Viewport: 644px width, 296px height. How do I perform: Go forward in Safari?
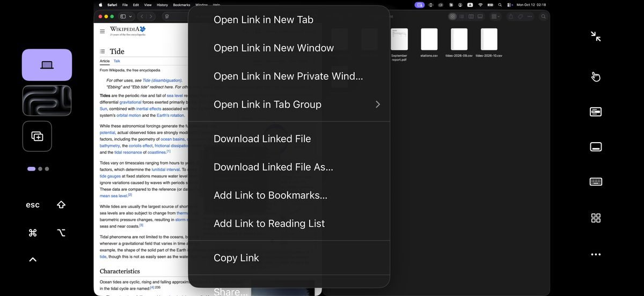150,17
